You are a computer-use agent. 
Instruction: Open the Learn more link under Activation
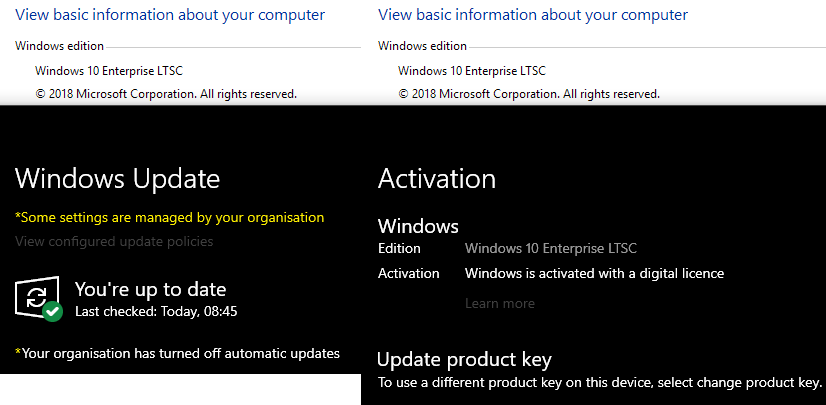500,303
